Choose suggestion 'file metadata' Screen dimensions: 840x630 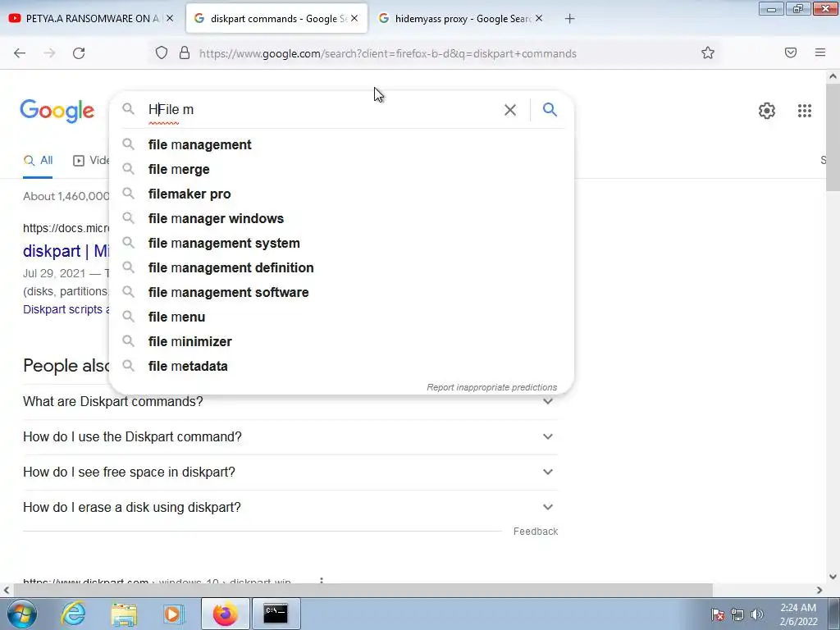coord(341,367)
